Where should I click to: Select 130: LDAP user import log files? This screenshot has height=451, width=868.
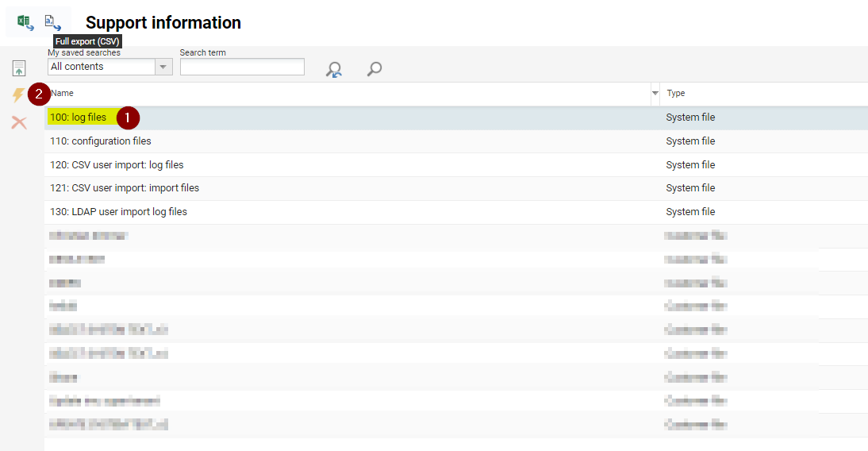(118, 212)
